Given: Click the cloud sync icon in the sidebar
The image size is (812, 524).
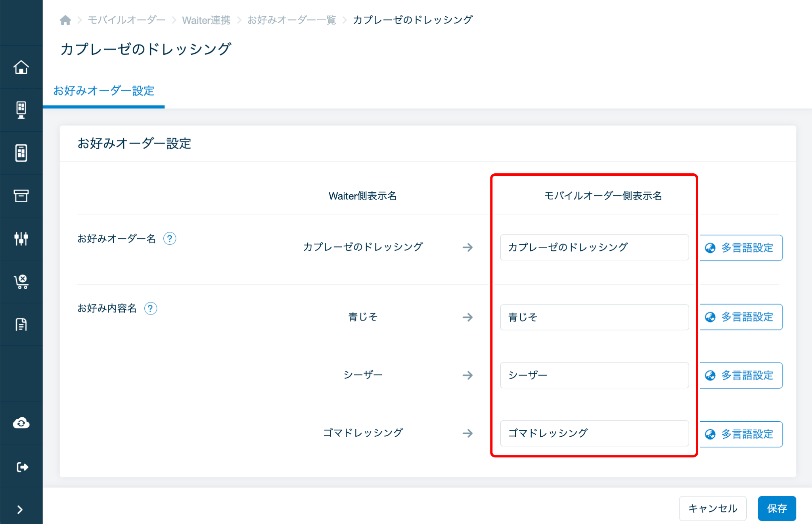Looking at the screenshot, I should [x=21, y=423].
